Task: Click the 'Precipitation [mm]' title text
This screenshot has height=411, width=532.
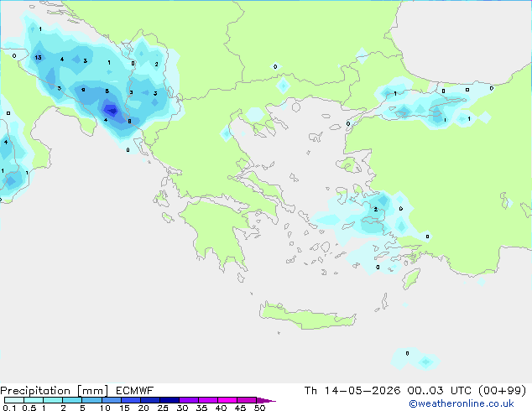Action: (54, 391)
